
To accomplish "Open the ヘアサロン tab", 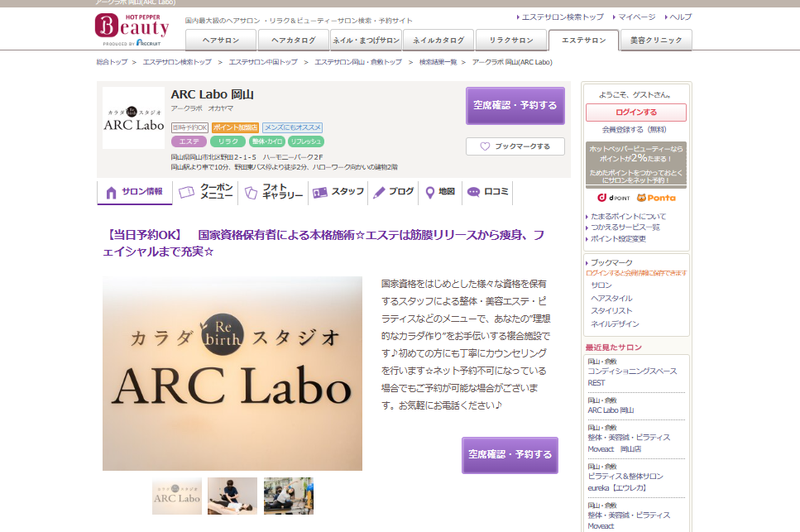I will [220, 41].
